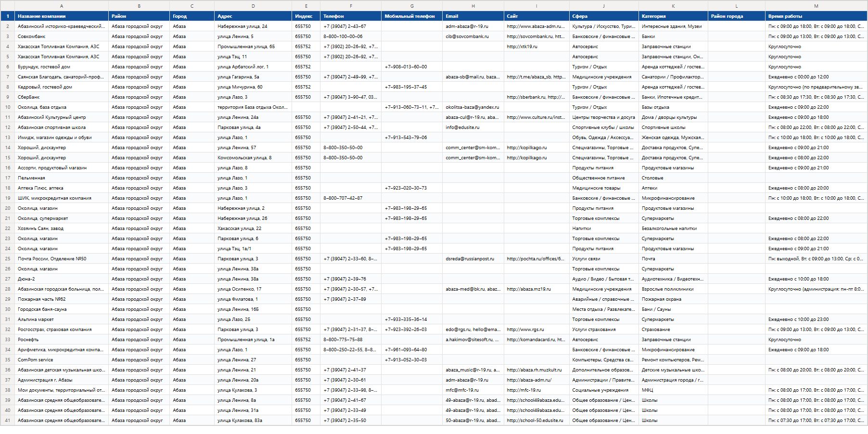Screen dimensions: 868x434
Task: Select the "Общественное питание" cell
Action: pyautogui.click(x=604, y=178)
